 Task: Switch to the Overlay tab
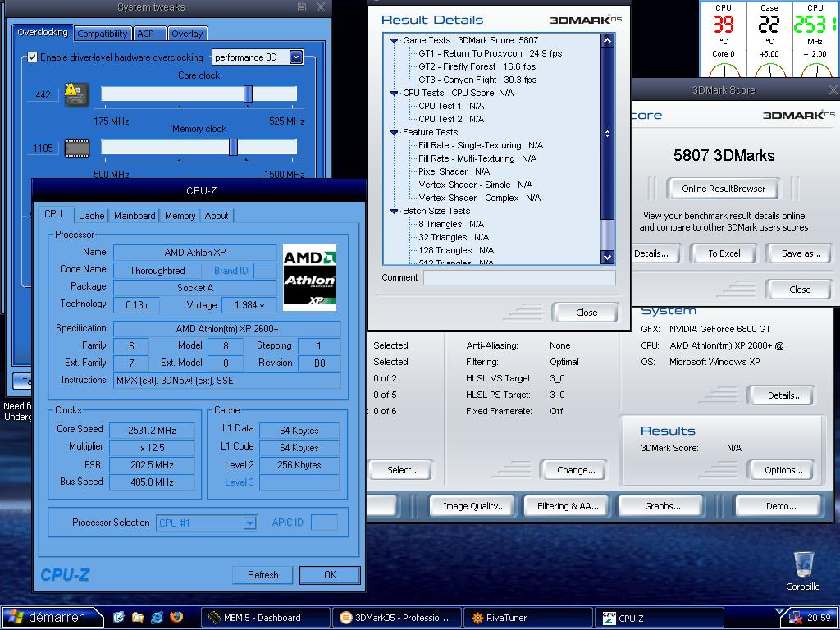[x=187, y=33]
